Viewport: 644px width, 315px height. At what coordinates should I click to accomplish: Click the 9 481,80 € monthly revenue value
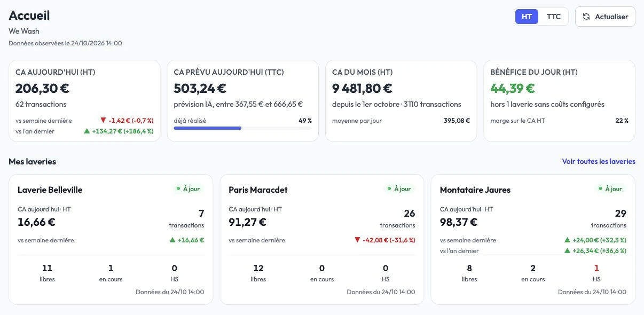coord(363,89)
